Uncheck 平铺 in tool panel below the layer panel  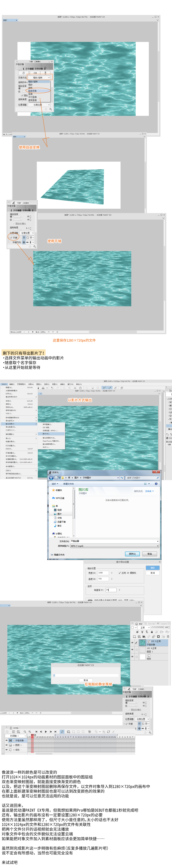point(127,723)
